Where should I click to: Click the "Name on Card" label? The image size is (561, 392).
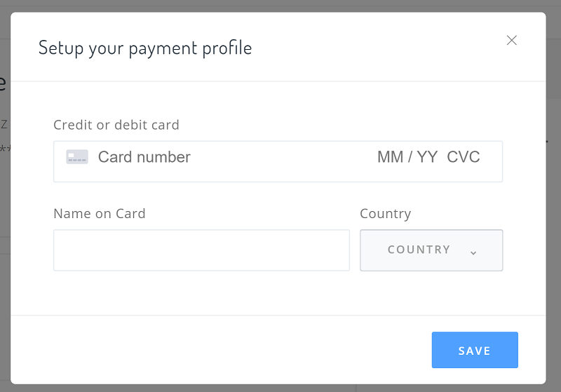point(100,213)
